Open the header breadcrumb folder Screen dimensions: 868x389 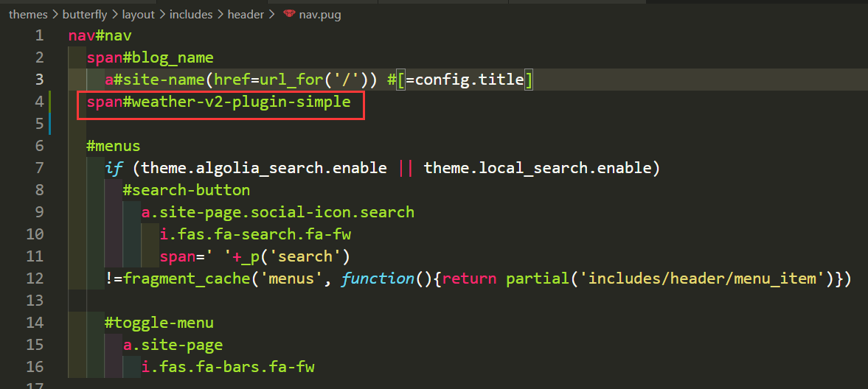(x=246, y=15)
